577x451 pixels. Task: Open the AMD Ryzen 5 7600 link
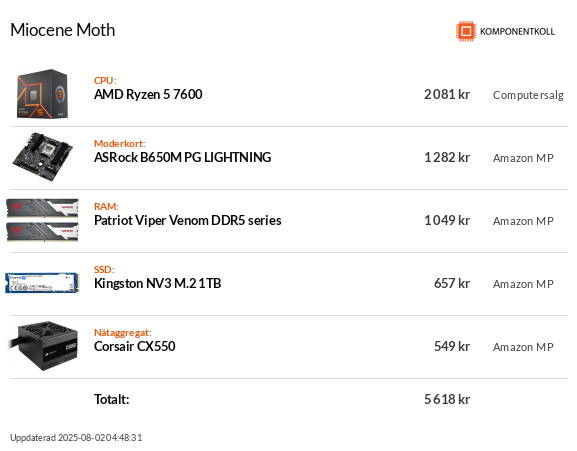coord(148,95)
